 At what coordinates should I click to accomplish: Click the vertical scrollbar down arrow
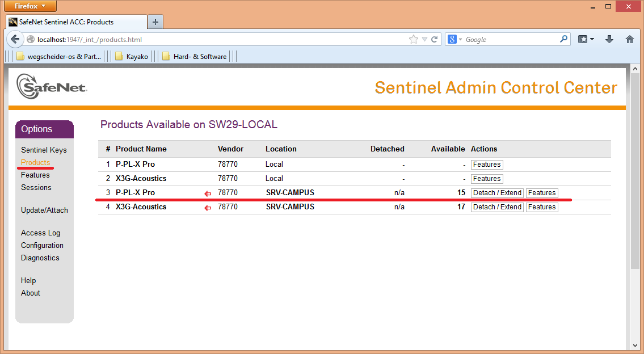pos(635,345)
